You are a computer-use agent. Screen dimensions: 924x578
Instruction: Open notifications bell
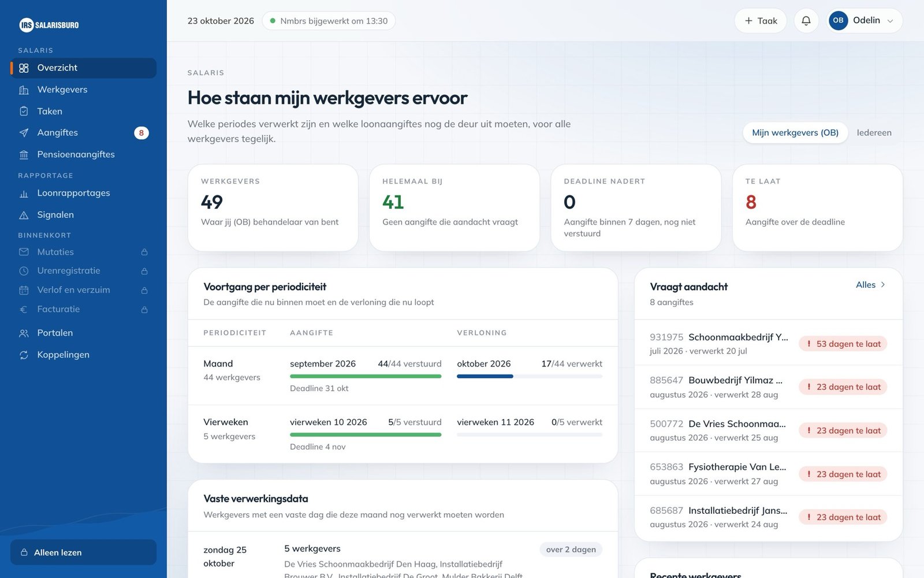tap(806, 21)
